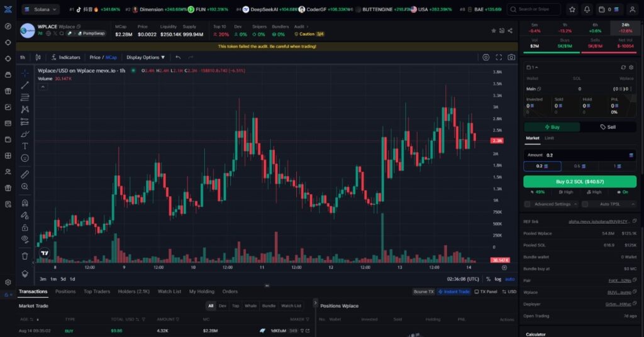Open the Indicators menu
The height and width of the screenshot is (337, 644).
click(x=65, y=57)
